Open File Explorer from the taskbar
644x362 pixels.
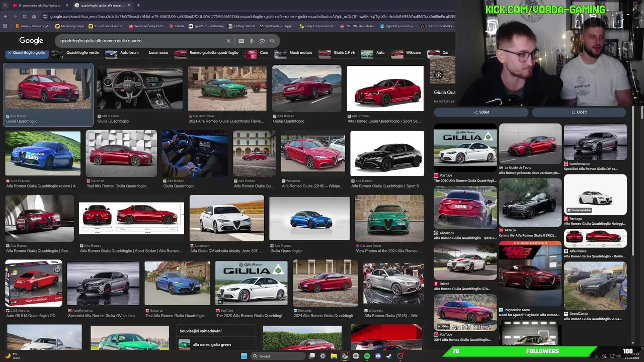pyautogui.click(x=334, y=356)
